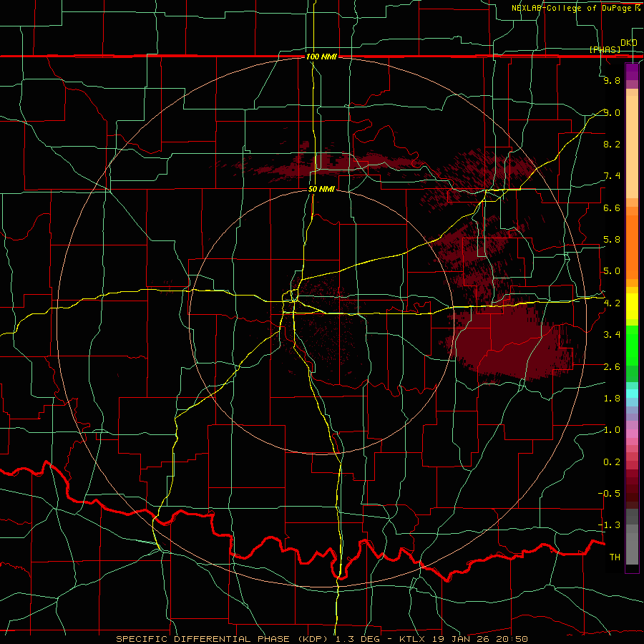The height and width of the screenshot is (644, 644).
Task: Click the cyan segment of the color bar
Action: [632, 393]
